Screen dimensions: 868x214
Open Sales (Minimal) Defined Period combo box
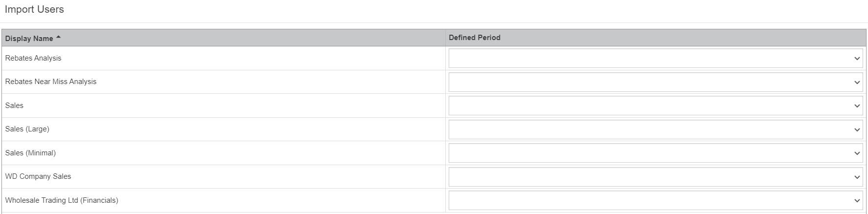(655, 153)
